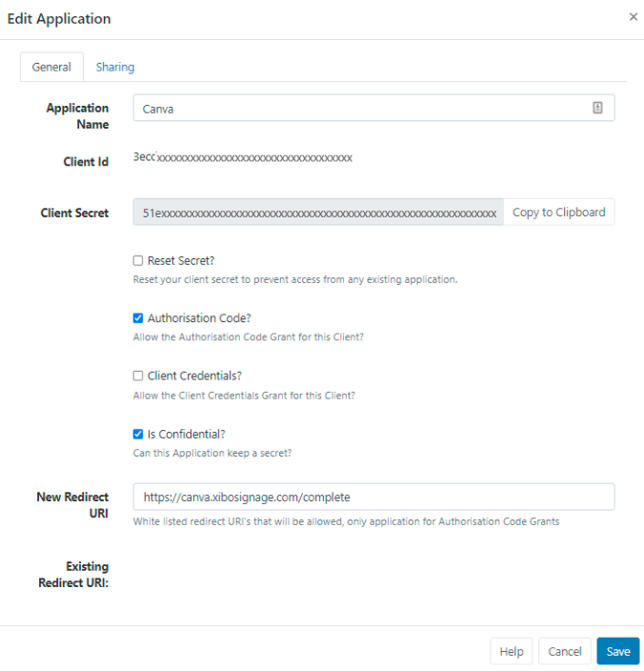Viewport: 644px width, 671px height.
Task: Click the autofill icon in Application Name field
Action: (597, 108)
